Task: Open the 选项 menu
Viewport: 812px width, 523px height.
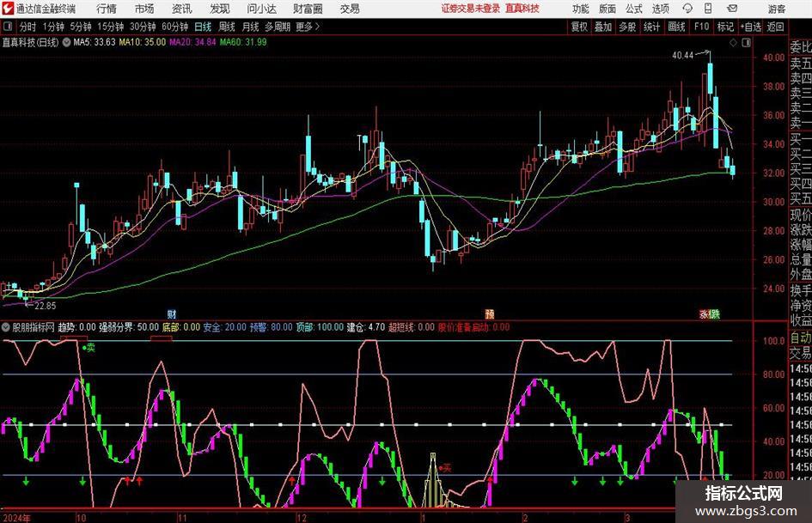Action: click(x=660, y=9)
